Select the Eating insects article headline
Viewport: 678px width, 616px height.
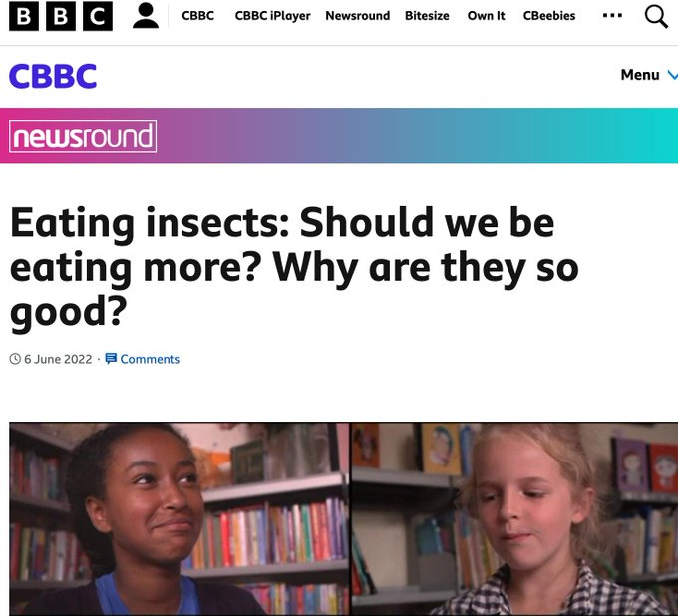[294, 267]
